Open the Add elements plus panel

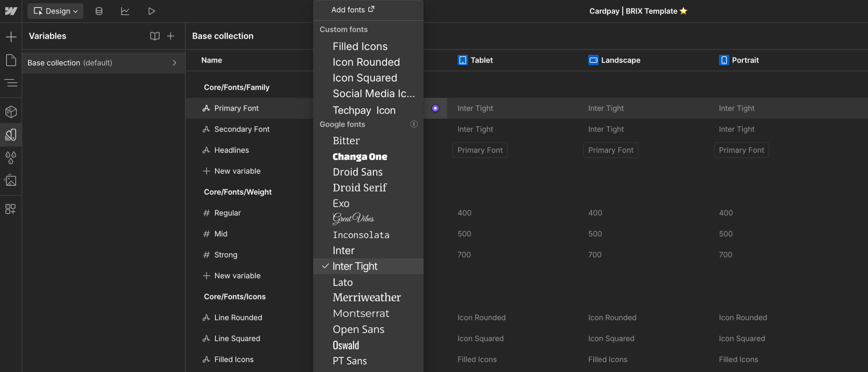point(11,36)
